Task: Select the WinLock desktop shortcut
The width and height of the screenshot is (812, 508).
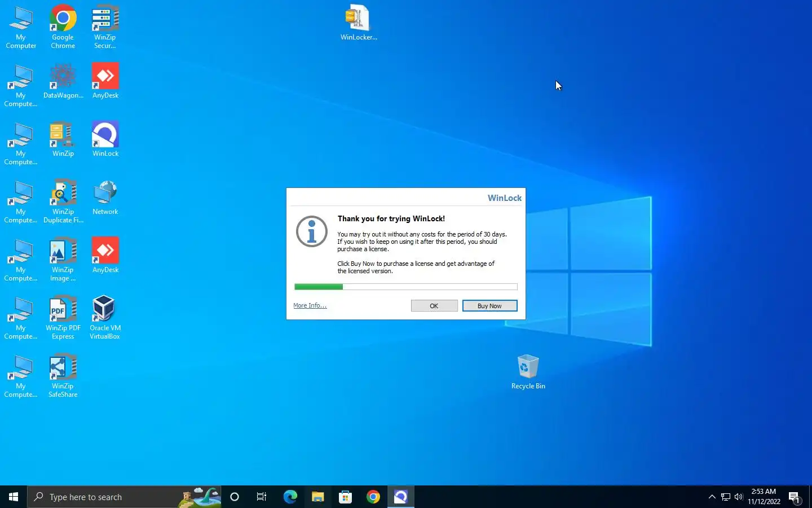Action: pos(105,140)
